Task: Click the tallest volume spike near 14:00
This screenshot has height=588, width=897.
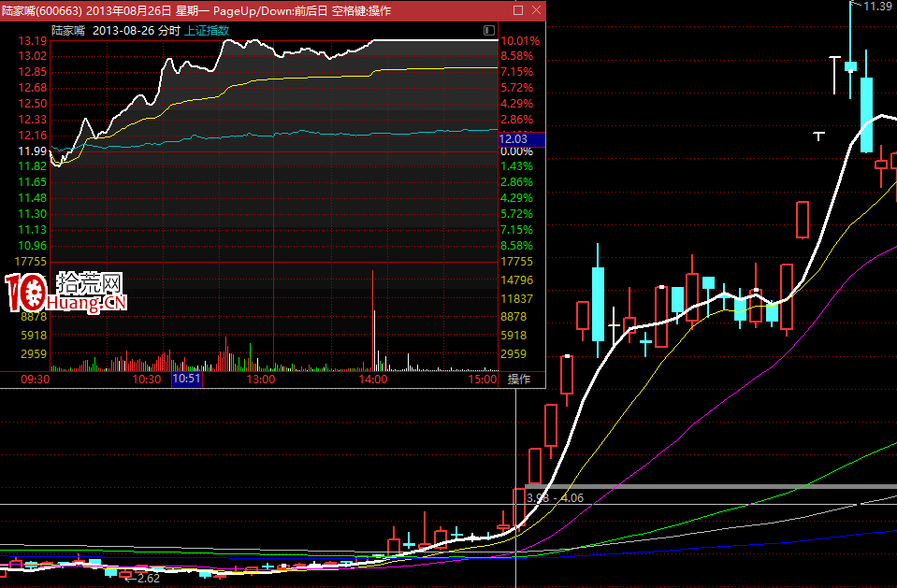Action: (372, 318)
